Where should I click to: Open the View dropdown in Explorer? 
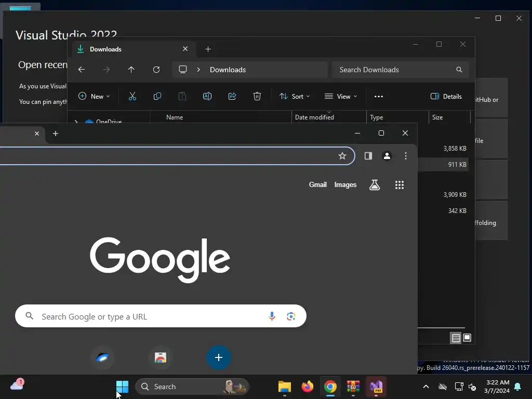coord(341,96)
